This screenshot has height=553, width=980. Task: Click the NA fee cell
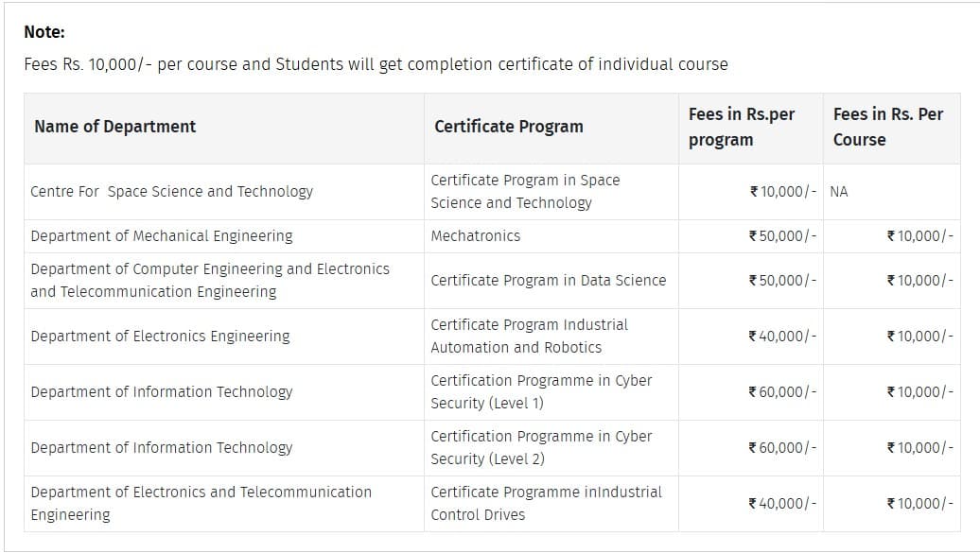click(x=839, y=191)
